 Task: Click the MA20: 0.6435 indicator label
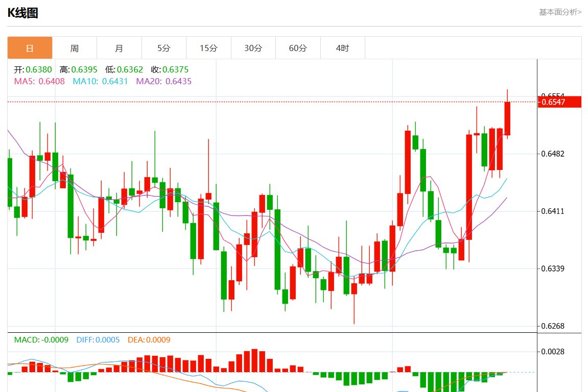[x=164, y=81]
